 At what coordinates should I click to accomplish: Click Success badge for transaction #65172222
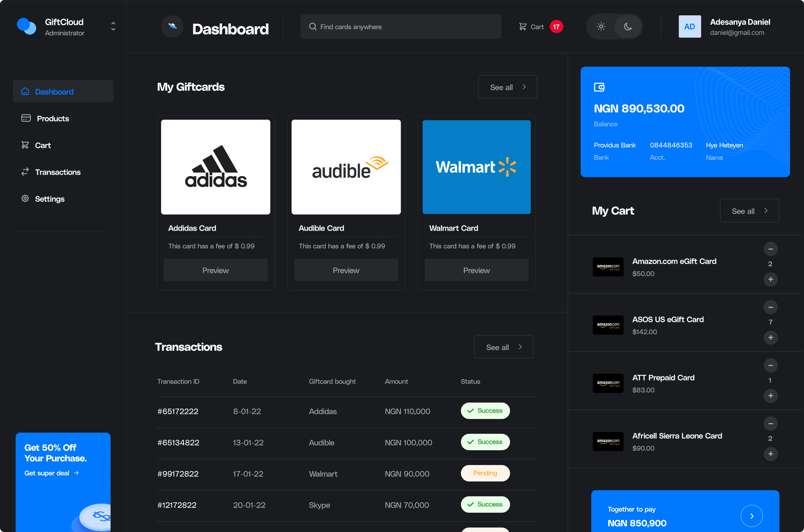pos(485,411)
